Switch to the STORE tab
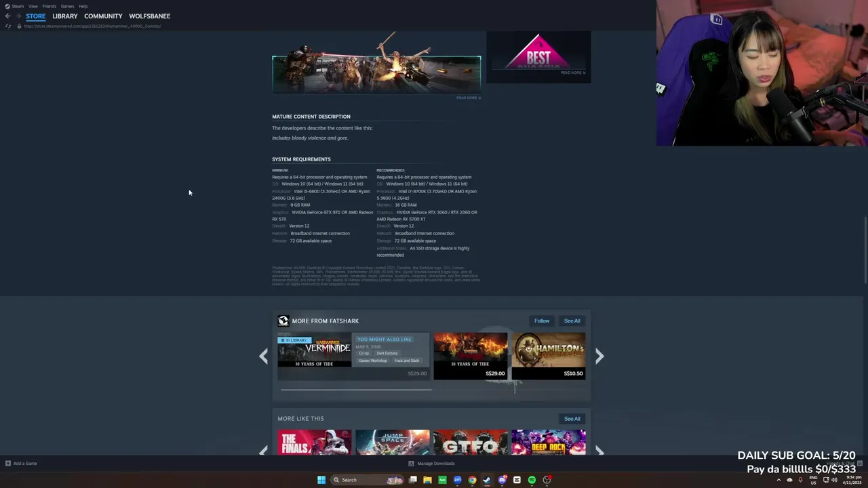Image resolution: width=868 pixels, height=488 pixels. 36,16
